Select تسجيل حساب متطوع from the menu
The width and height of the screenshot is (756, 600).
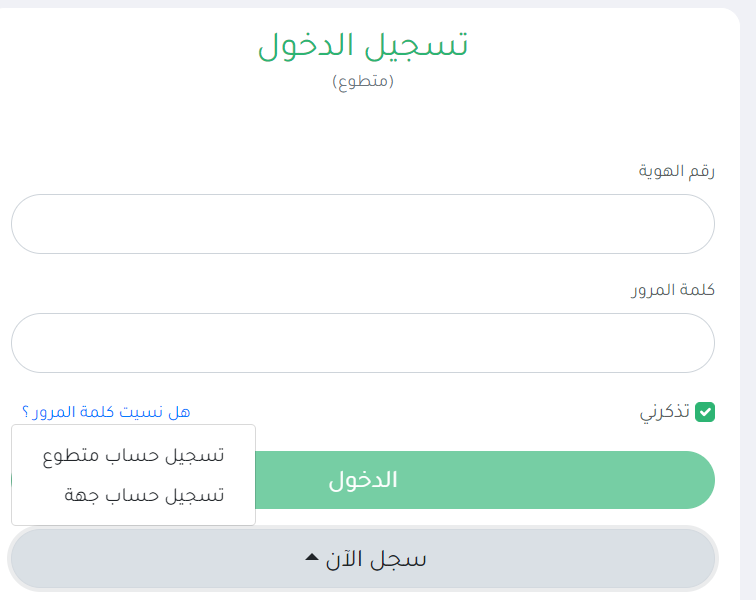tap(133, 455)
